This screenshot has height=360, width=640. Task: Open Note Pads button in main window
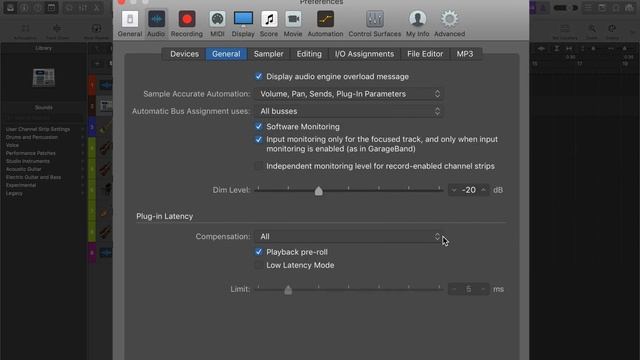pos(602,8)
